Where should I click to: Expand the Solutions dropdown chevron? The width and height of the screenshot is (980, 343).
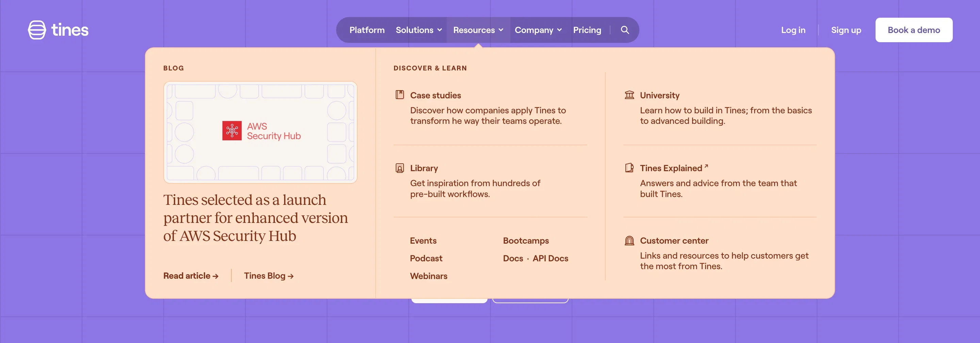pos(440,30)
